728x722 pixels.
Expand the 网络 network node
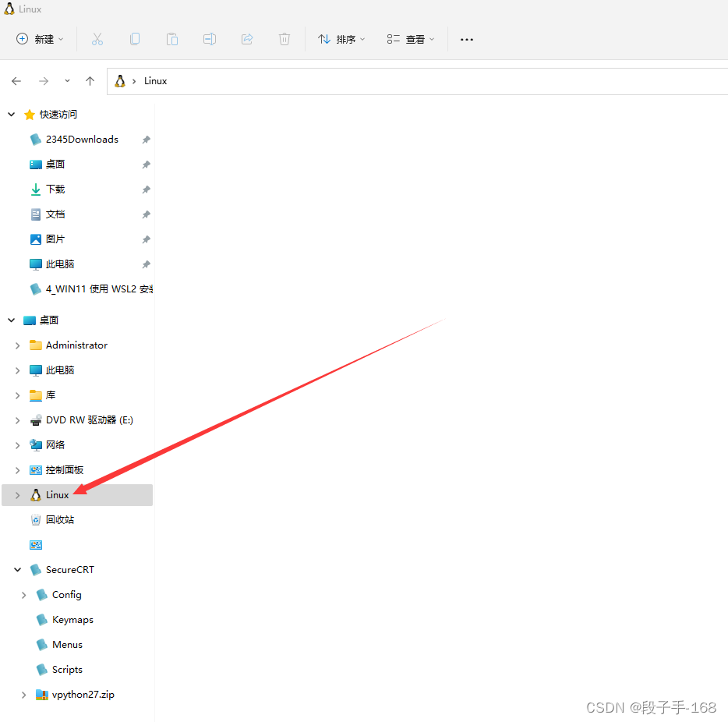18,445
